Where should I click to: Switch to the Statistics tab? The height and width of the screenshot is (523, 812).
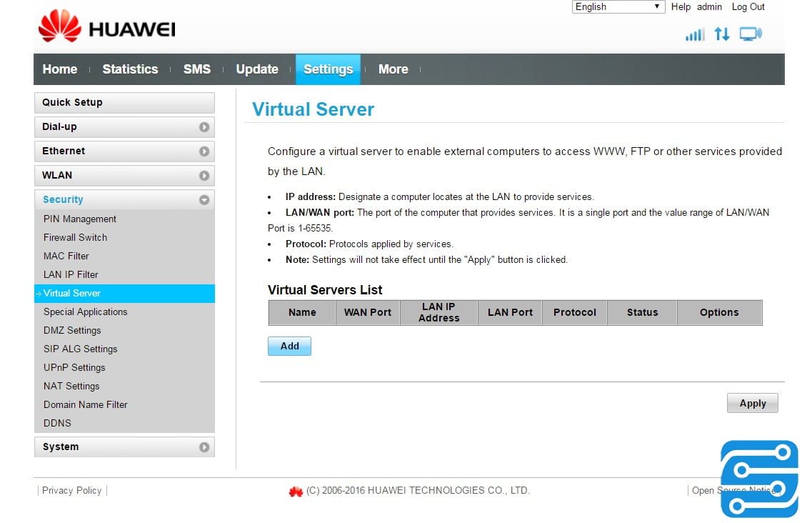pos(130,69)
